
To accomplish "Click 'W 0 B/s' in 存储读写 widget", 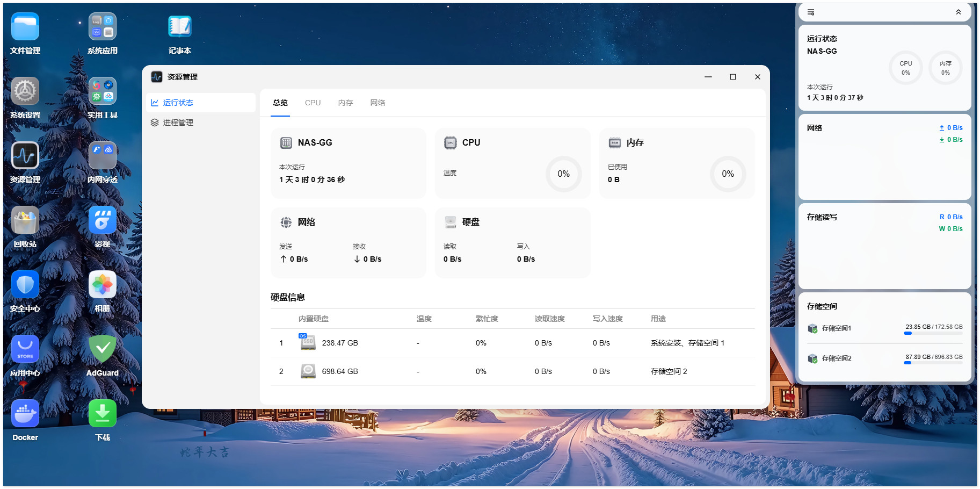I will pos(951,229).
